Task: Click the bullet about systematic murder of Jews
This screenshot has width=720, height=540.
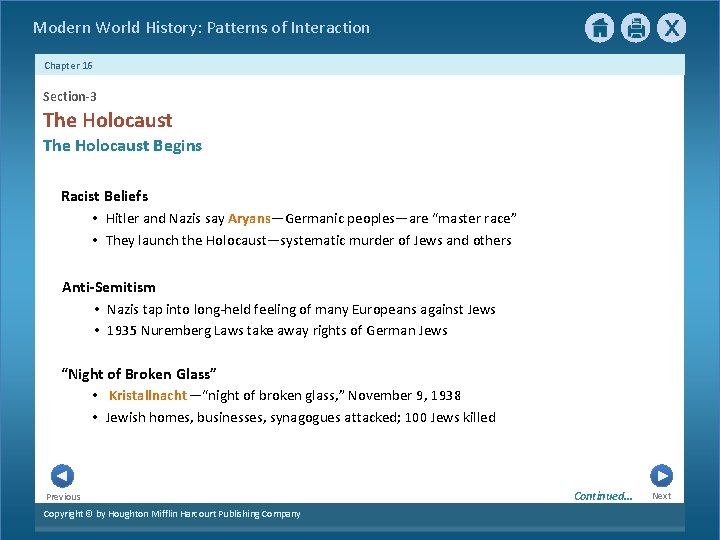Action: (309, 241)
